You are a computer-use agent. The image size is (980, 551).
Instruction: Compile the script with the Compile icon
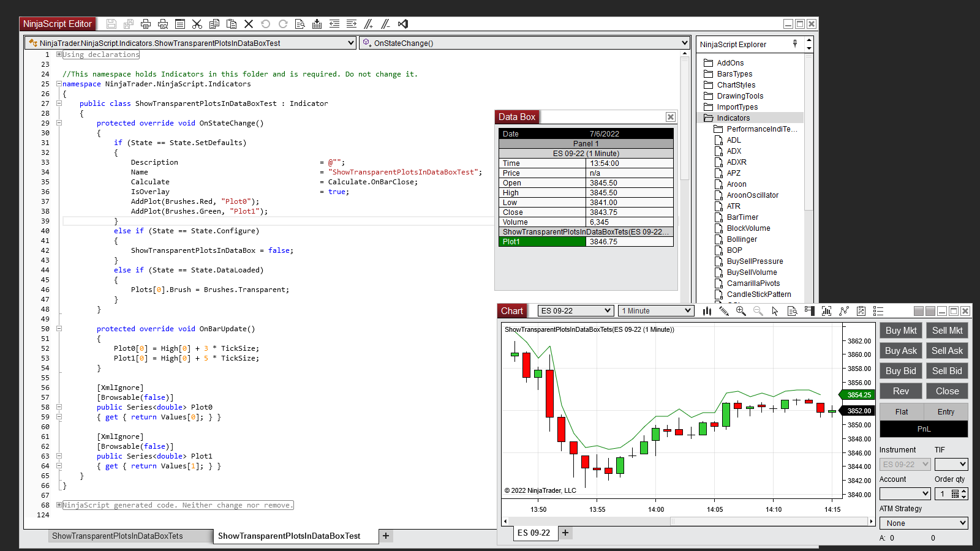[317, 24]
